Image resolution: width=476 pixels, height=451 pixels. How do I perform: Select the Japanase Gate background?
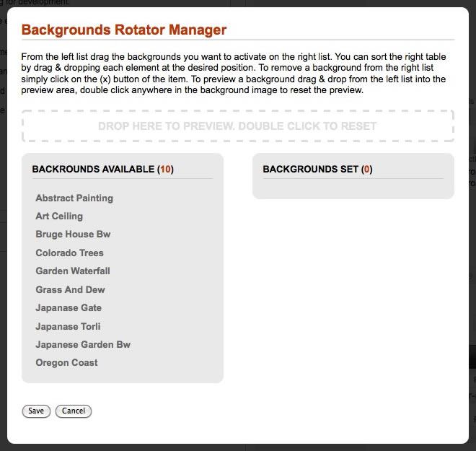coord(70,308)
